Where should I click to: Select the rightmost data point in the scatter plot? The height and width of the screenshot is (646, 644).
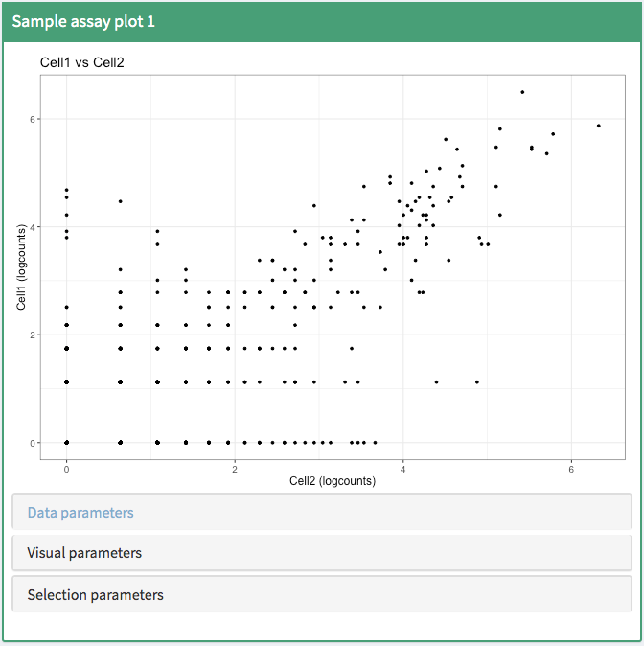point(599,126)
